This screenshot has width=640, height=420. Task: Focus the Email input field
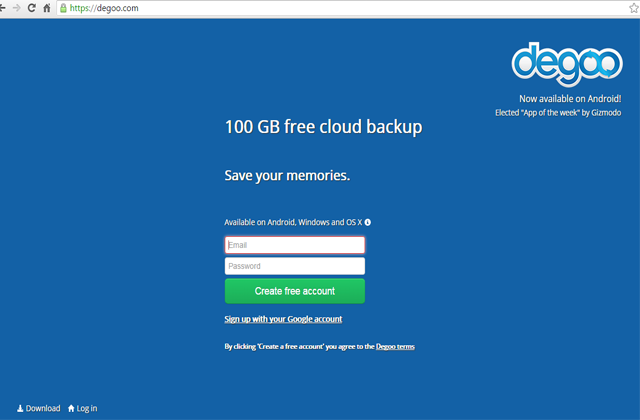(x=295, y=245)
